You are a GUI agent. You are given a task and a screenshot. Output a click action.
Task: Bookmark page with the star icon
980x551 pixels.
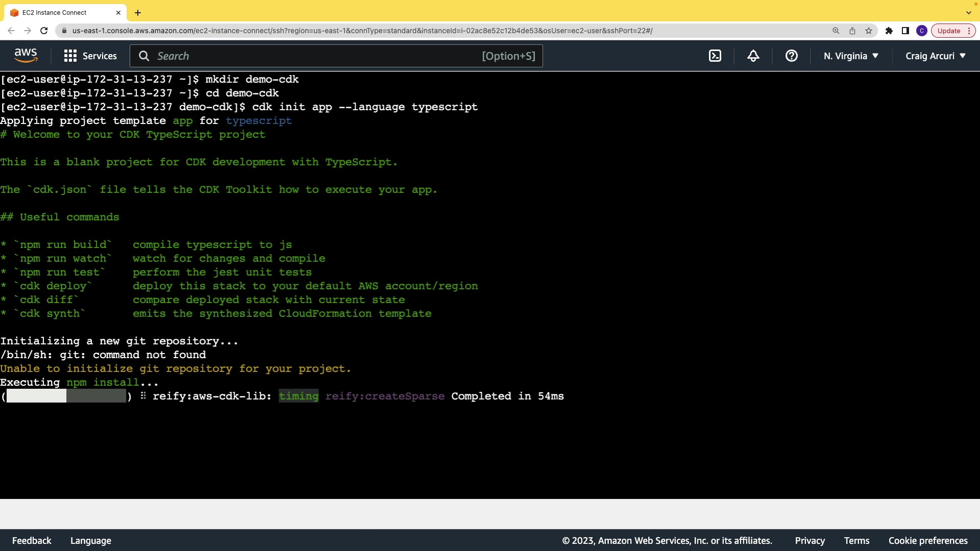[x=869, y=31]
